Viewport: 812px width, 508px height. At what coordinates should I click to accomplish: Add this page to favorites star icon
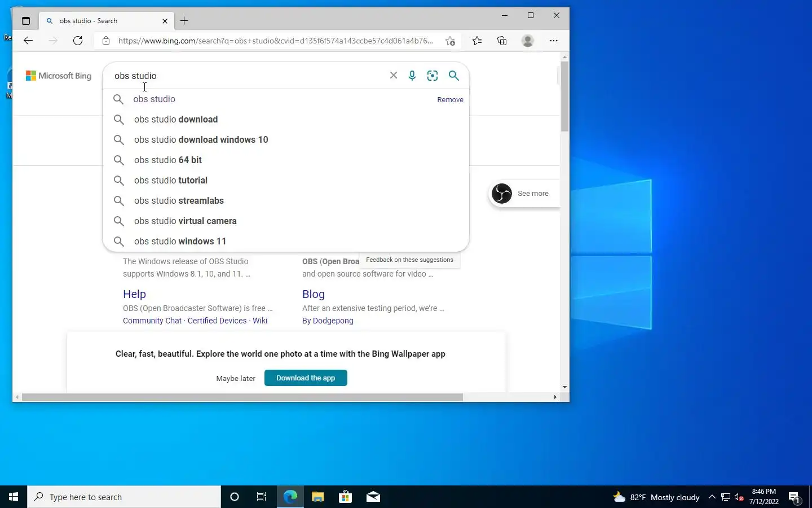pos(450,41)
